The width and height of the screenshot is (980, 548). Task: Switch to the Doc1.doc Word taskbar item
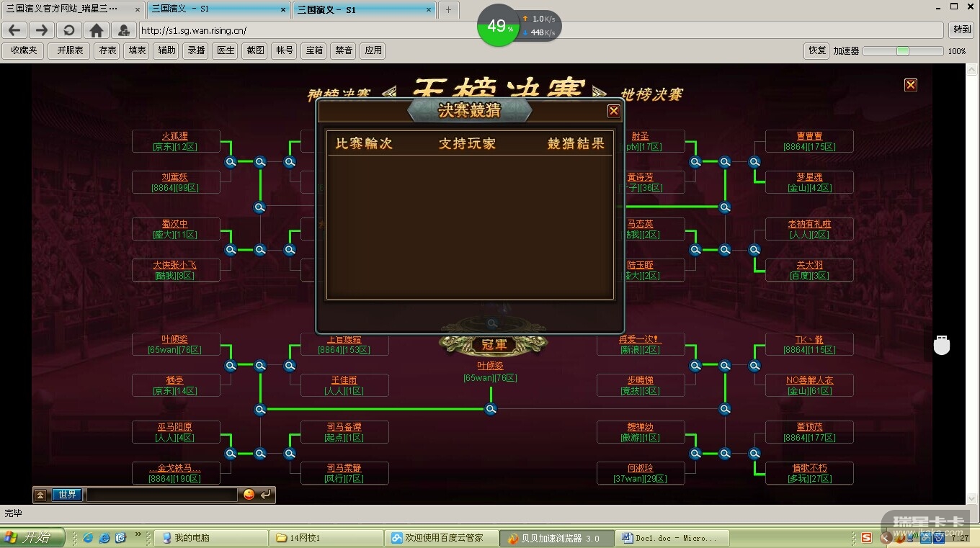click(x=673, y=538)
